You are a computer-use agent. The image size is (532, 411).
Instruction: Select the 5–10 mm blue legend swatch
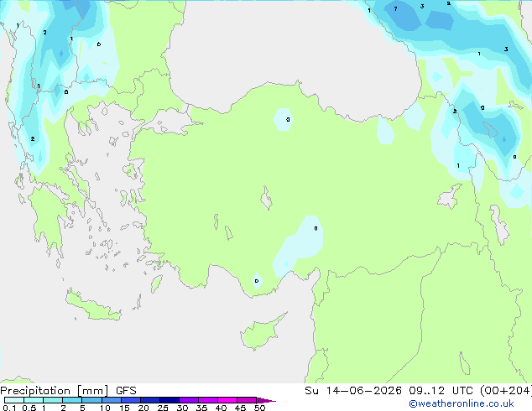[x=91, y=400]
